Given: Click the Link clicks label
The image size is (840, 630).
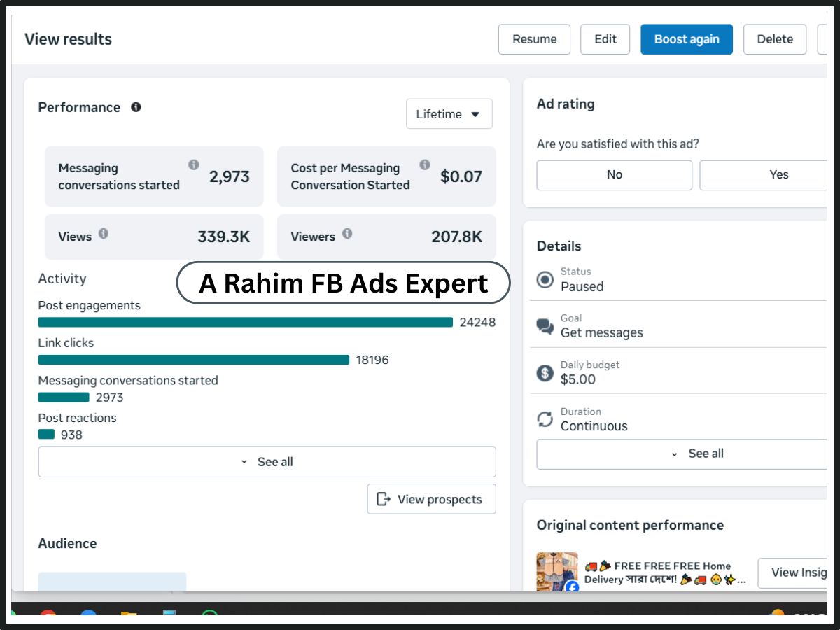Looking at the screenshot, I should (66, 343).
